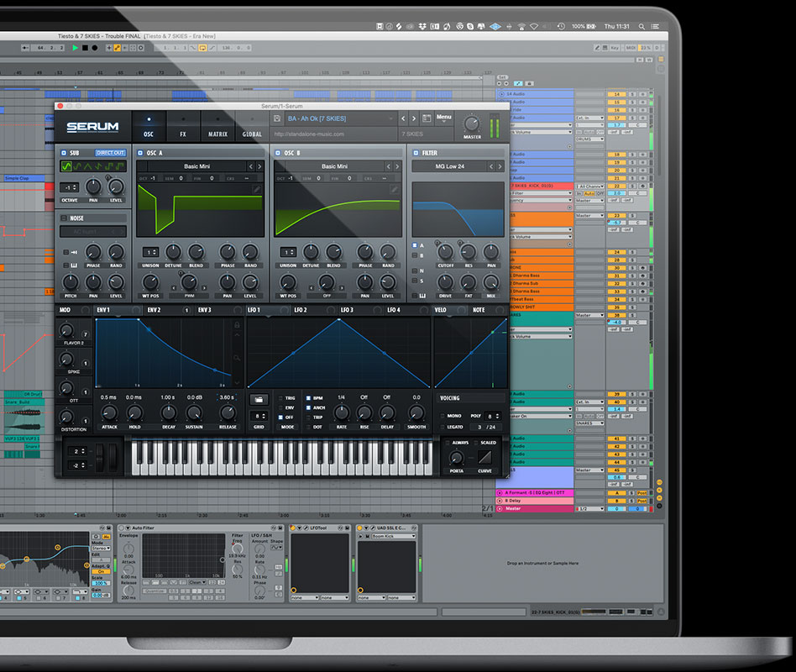
Task: Click the filter CUTOFF knob
Action: 445,252
